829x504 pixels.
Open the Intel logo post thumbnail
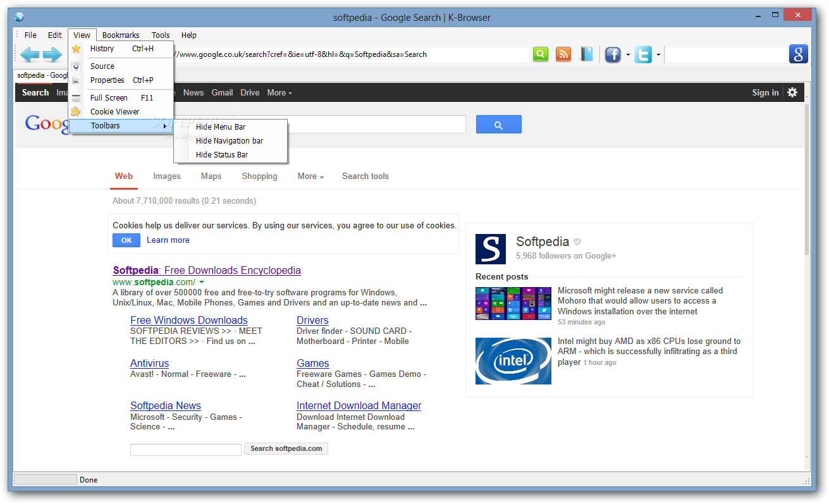[x=513, y=361]
